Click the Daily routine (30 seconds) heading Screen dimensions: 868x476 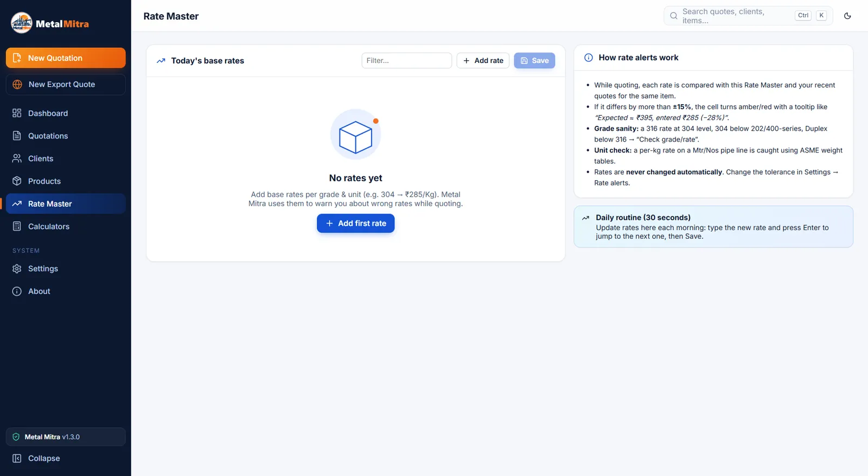point(643,218)
